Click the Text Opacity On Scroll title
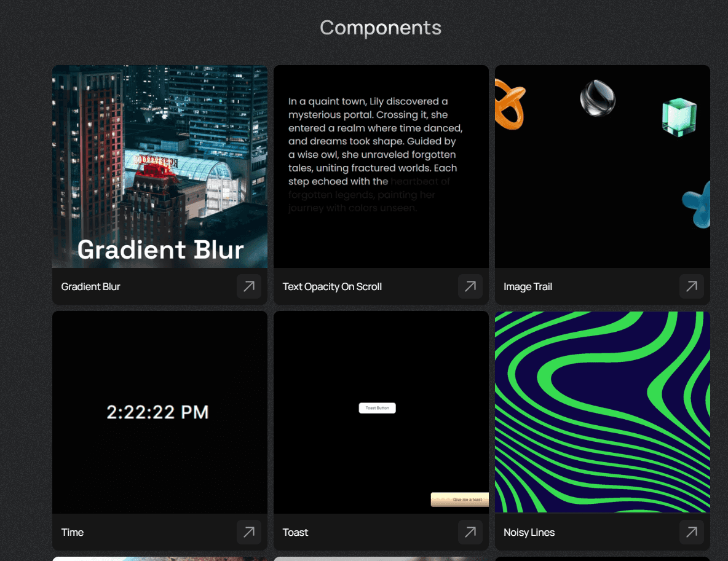Viewport: 728px width, 561px height. [x=332, y=287]
